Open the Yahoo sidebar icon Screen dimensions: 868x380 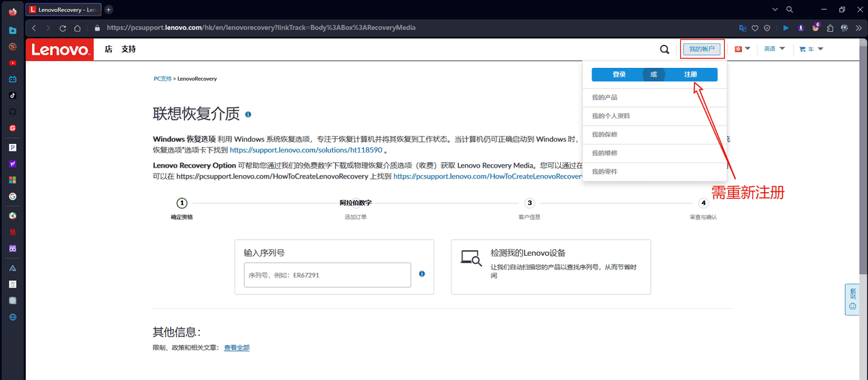pos(12,164)
